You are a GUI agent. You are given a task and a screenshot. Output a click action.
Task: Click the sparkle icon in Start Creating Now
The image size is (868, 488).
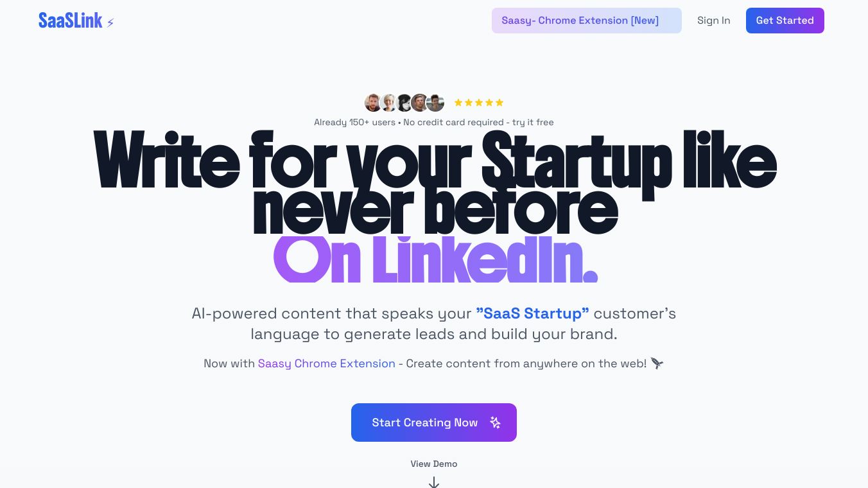(x=495, y=423)
